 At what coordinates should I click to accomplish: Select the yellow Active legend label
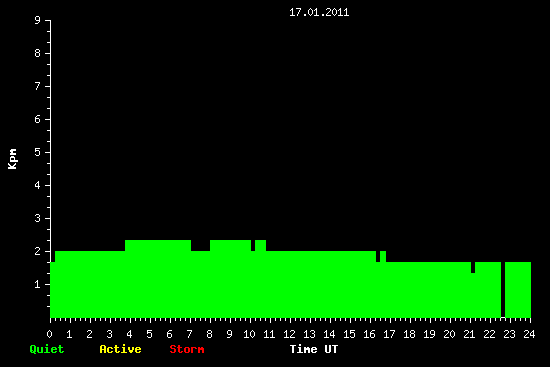(x=120, y=349)
